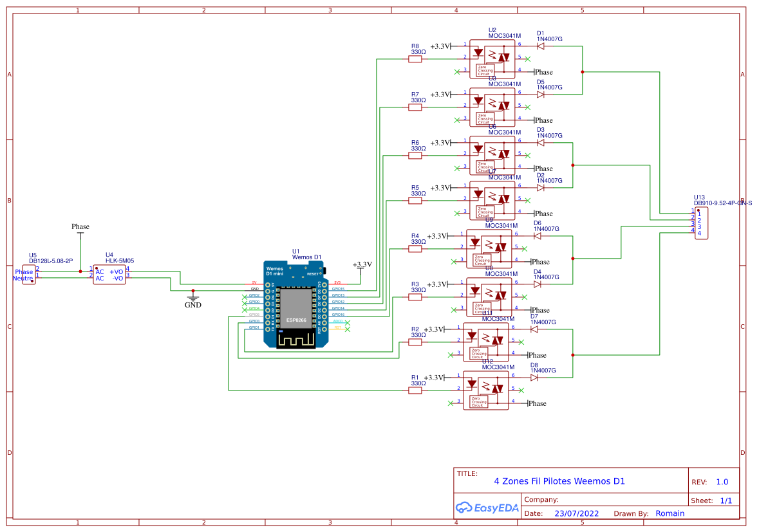Viewport: 759px width, 532px height.
Task: Click the 'GPIO14' pin label
Action: point(339,308)
